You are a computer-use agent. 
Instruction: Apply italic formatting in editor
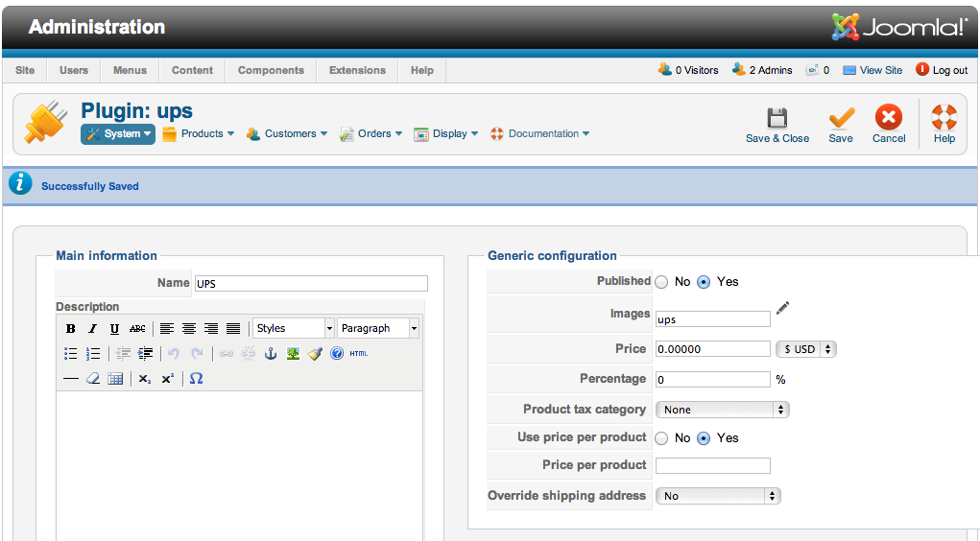92,329
